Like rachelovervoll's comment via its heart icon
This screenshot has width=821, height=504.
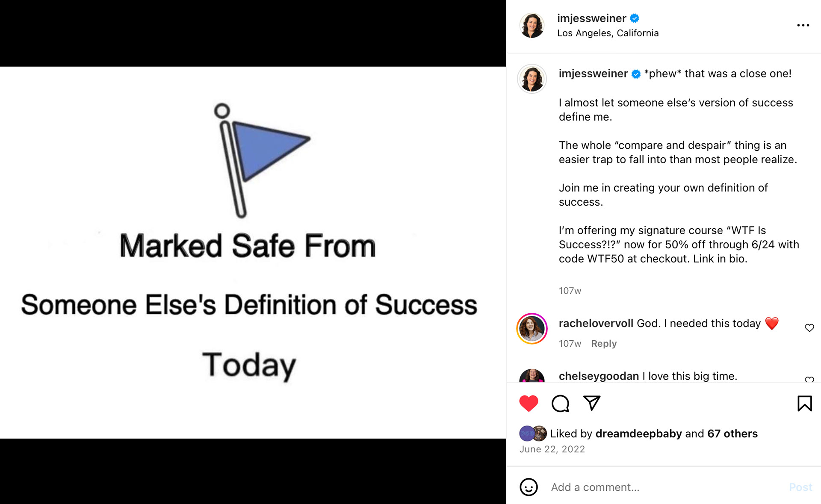pos(809,328)
